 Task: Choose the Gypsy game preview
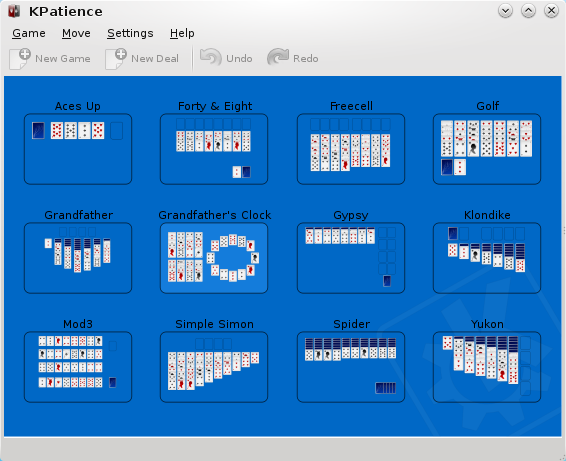(x=351, y=258)
